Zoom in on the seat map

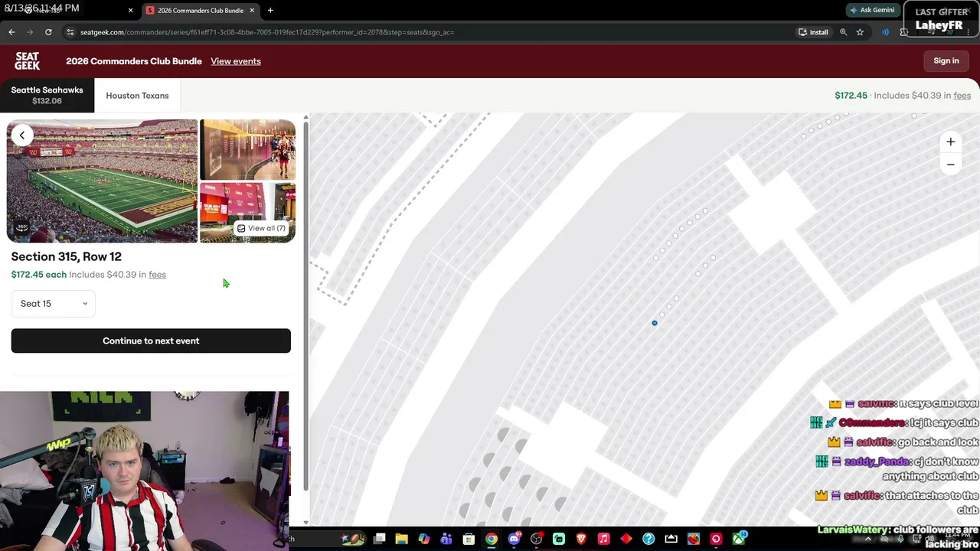coord(950,142)
